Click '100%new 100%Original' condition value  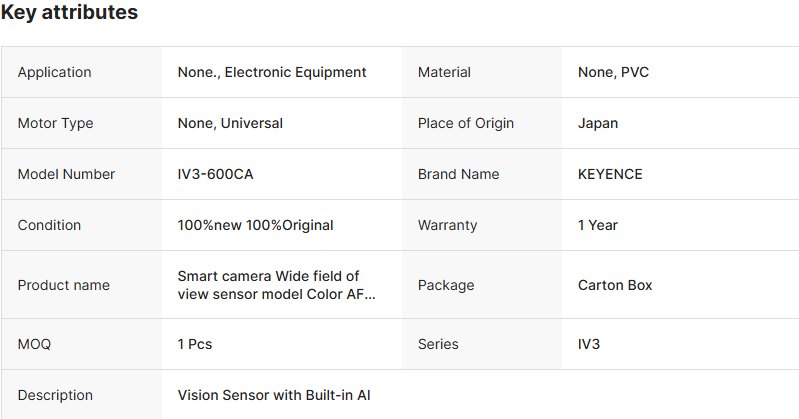[255, 225]
